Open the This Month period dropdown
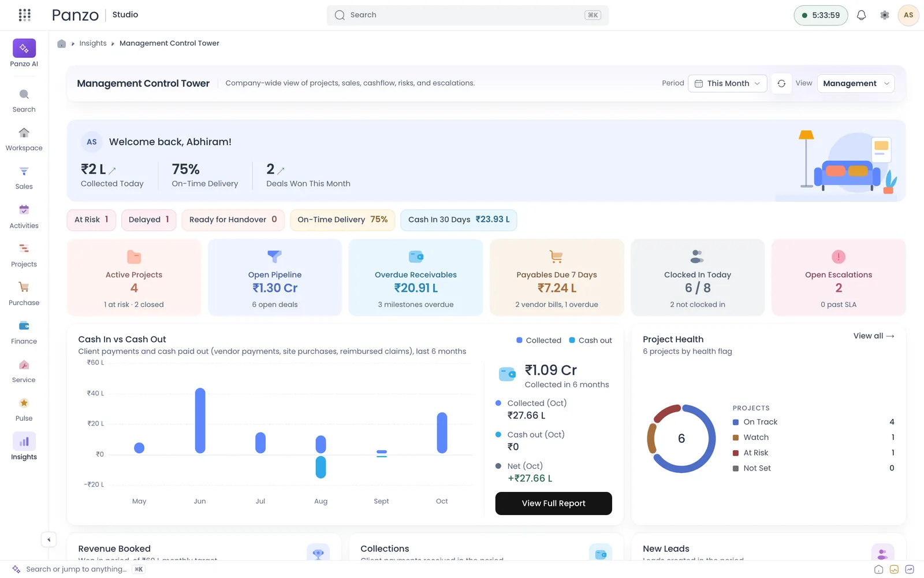The height and width of the screenshot is (578, 924). [728, 83]
